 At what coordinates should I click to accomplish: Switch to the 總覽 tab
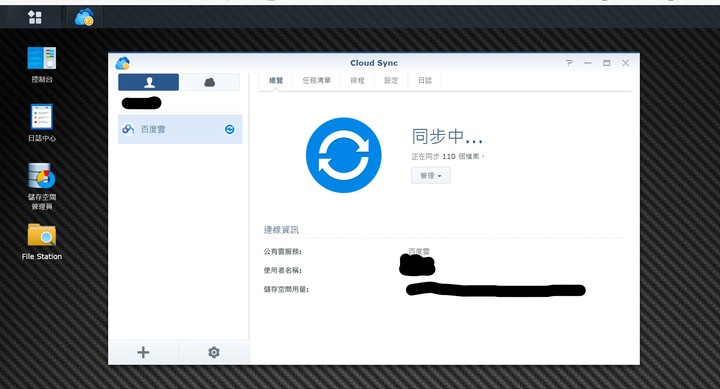tap(276, 80)
